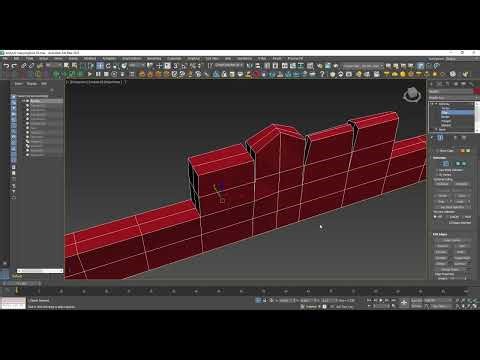Select Border sub-object in modifier stack
The image size is (480, 360).
(x=446, y=117)
